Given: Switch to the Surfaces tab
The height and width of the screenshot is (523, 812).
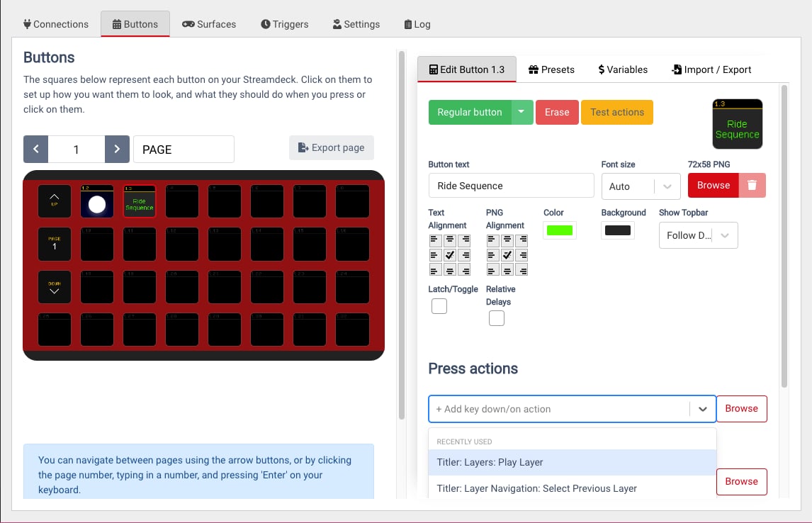Looking at the screenshot, I should point(209,24).
